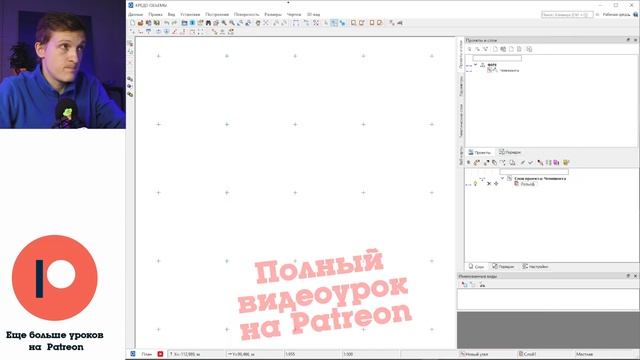Viewport: 640px width, 360px height.
Task: Open the Вид menu
Action: coord(171,14)
